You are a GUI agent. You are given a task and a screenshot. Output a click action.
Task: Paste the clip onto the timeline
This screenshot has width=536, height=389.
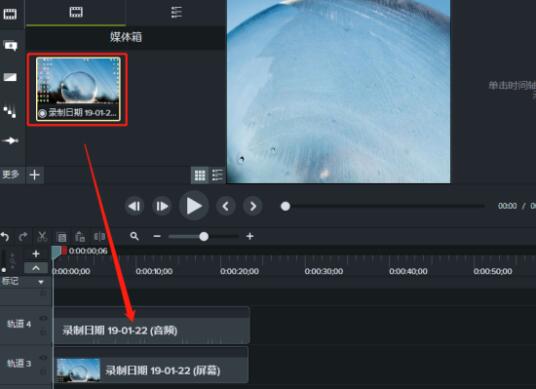(x=80, y=237)
